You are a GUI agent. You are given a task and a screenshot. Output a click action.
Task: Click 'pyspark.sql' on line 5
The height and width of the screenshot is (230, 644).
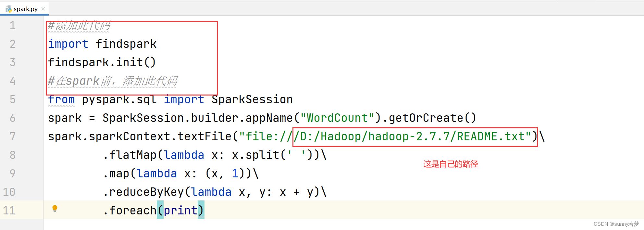[119, 99]
